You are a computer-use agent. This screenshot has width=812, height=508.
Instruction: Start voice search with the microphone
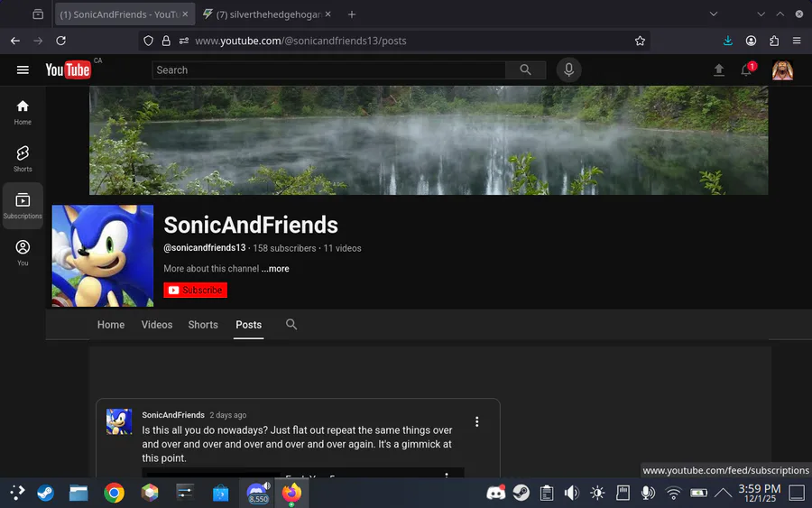pyautogui.click(x=568, y=69)
